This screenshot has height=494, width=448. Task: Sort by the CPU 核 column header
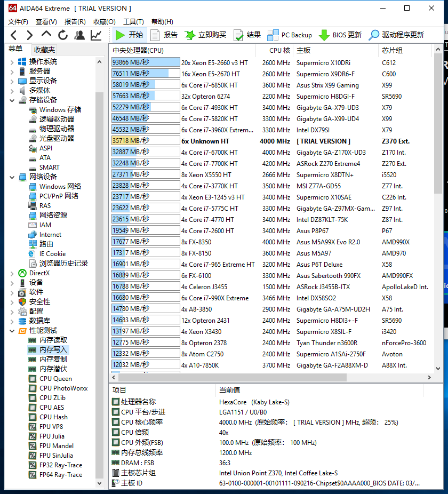(x=275, y=50)
